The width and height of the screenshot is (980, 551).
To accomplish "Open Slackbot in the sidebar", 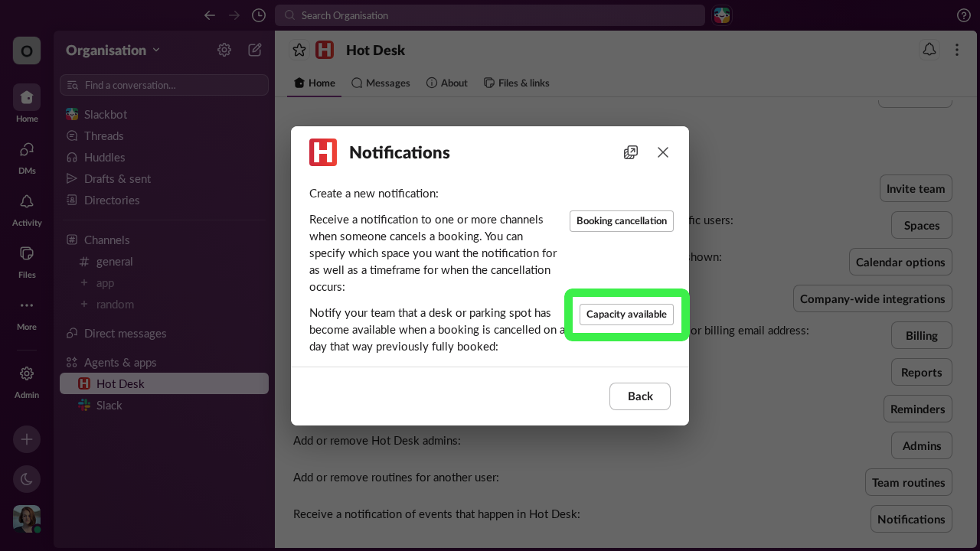I will click(164, 114).
